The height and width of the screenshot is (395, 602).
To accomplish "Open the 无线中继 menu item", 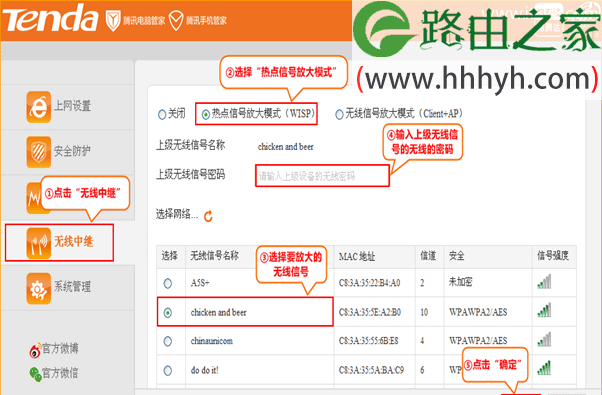I will pos(73,241).
